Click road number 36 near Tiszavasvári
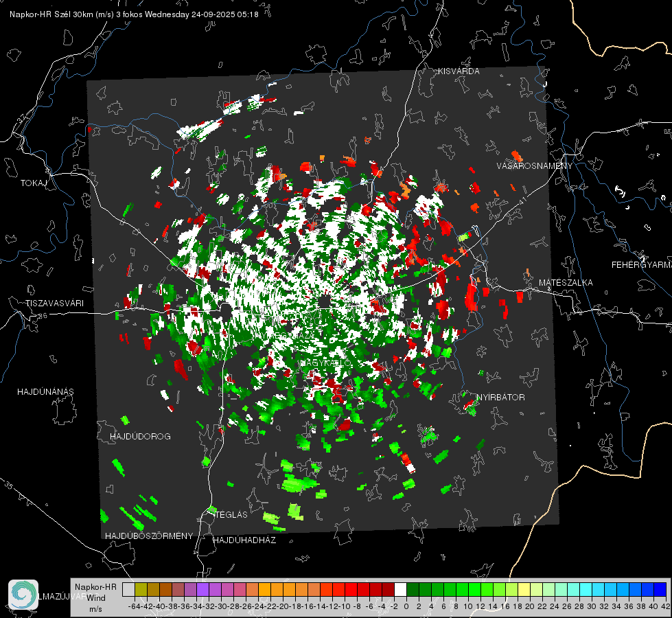 pos(43,316)
